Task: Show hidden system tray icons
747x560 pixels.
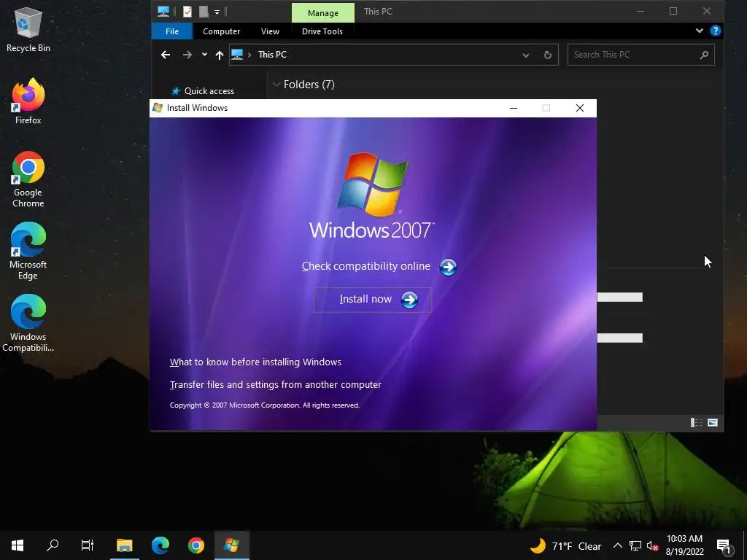Action: (617, 545)
